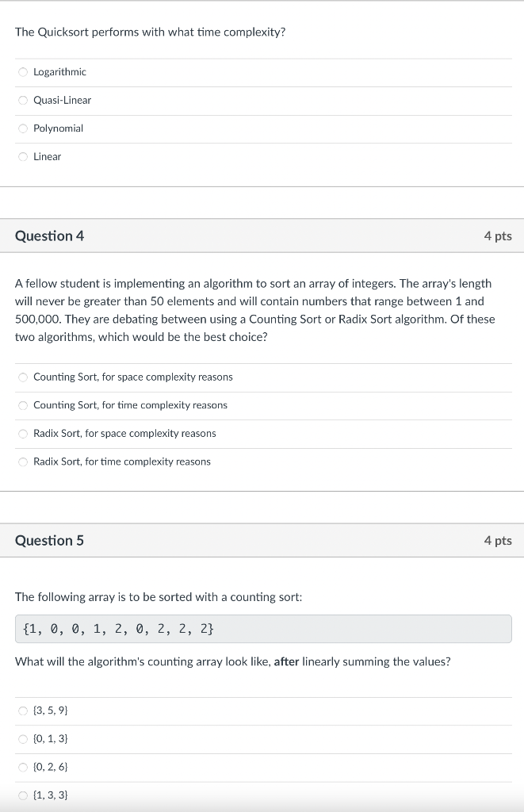This screenshot has height=812, width=524.
Task: Select the {1, 3, 3} answer
Action: 23,795
